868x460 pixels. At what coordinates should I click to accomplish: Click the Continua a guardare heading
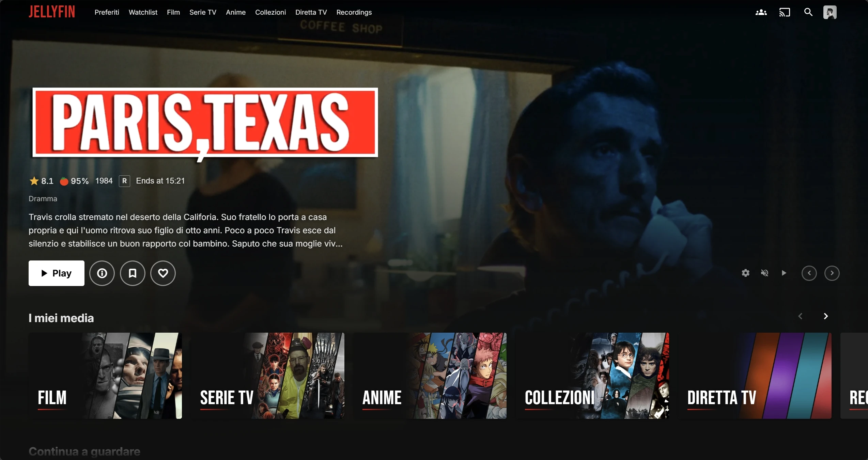[84, 451]
